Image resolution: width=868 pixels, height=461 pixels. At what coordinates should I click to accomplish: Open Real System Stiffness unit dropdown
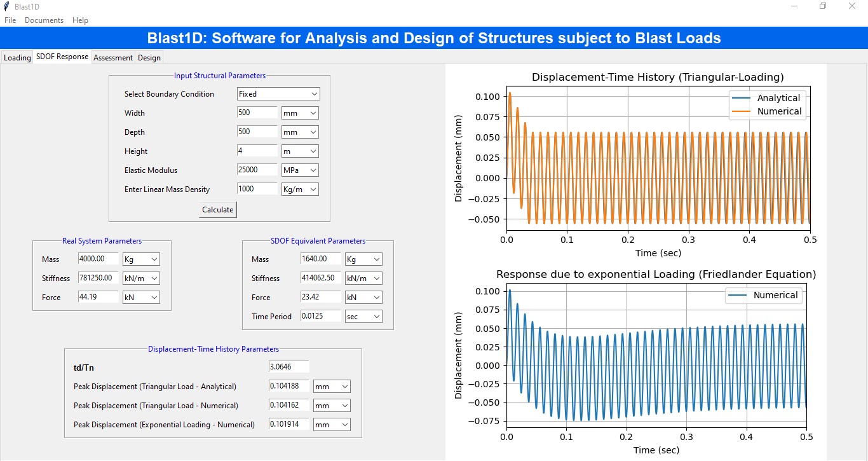tap(141, 279)
